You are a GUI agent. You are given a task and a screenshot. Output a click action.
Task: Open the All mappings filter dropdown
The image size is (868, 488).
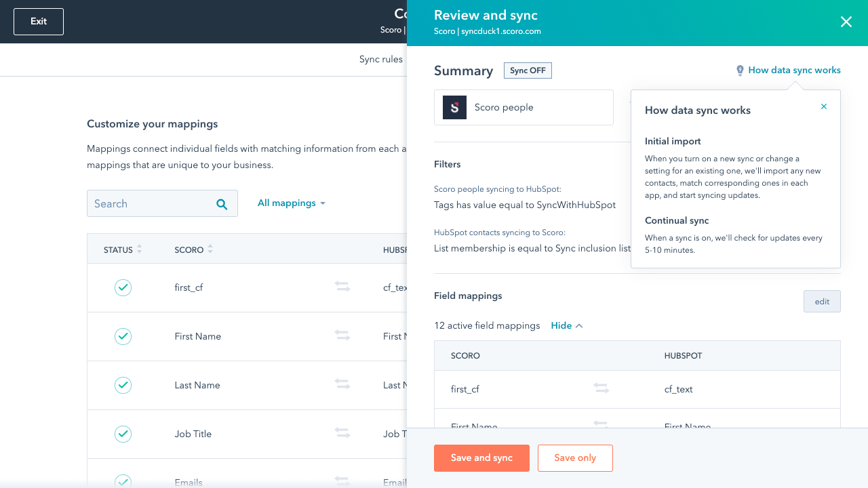[292, 203]
